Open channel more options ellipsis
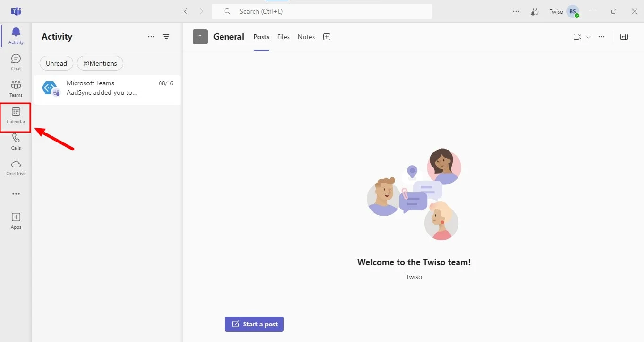This screenshot has width=644, height=342. [x=602, y=37]
